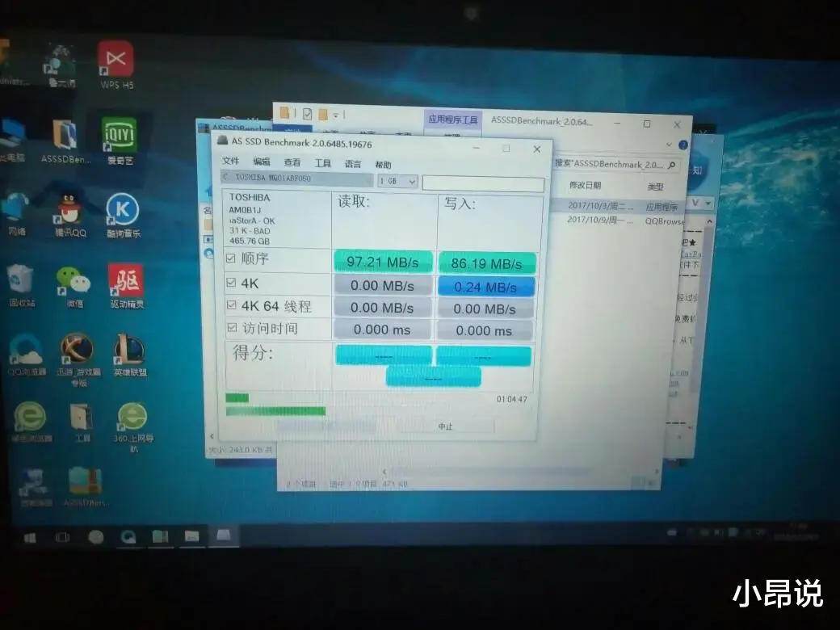
Task: Sort by 类型 column header
Action: click(655, 187)
